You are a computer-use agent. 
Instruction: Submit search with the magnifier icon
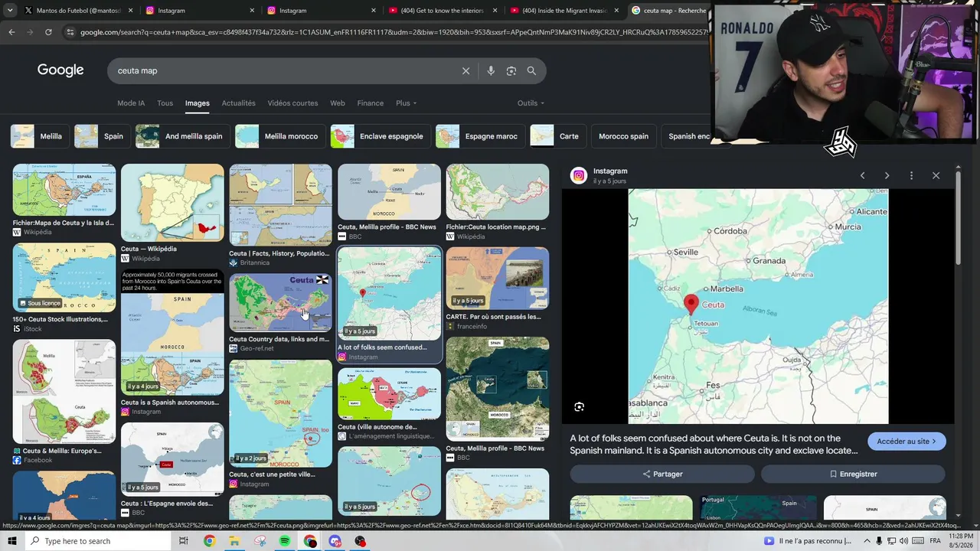[531, 70]
